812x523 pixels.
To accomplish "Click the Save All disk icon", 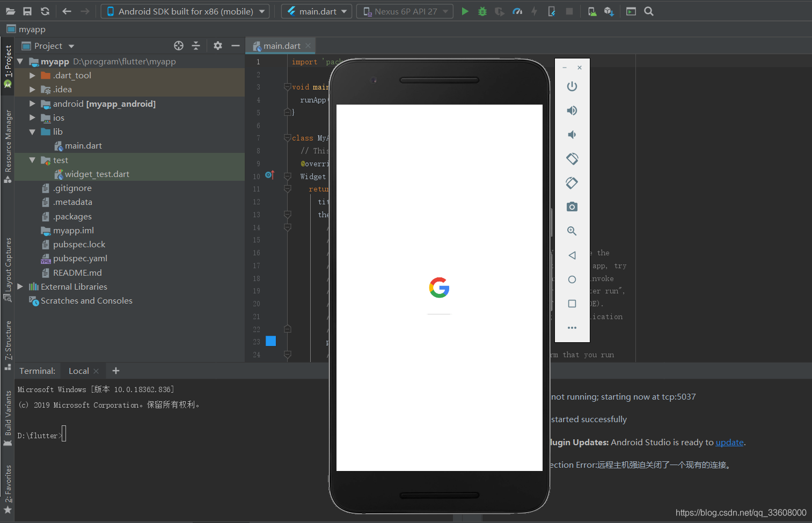I will [27, 11].
